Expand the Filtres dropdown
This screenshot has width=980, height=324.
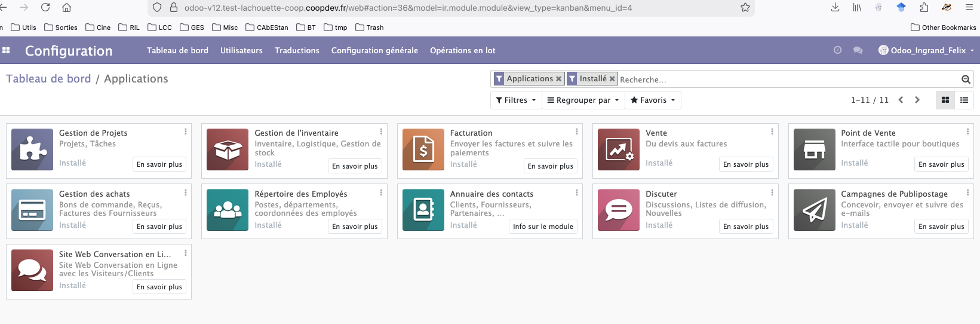(x=516, y=100)
